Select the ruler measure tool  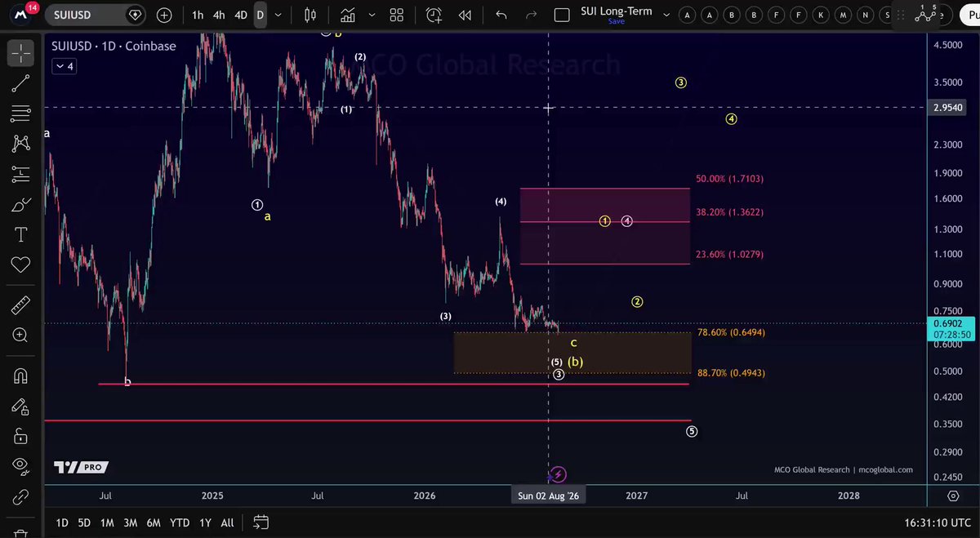click(x=20, y=305)
